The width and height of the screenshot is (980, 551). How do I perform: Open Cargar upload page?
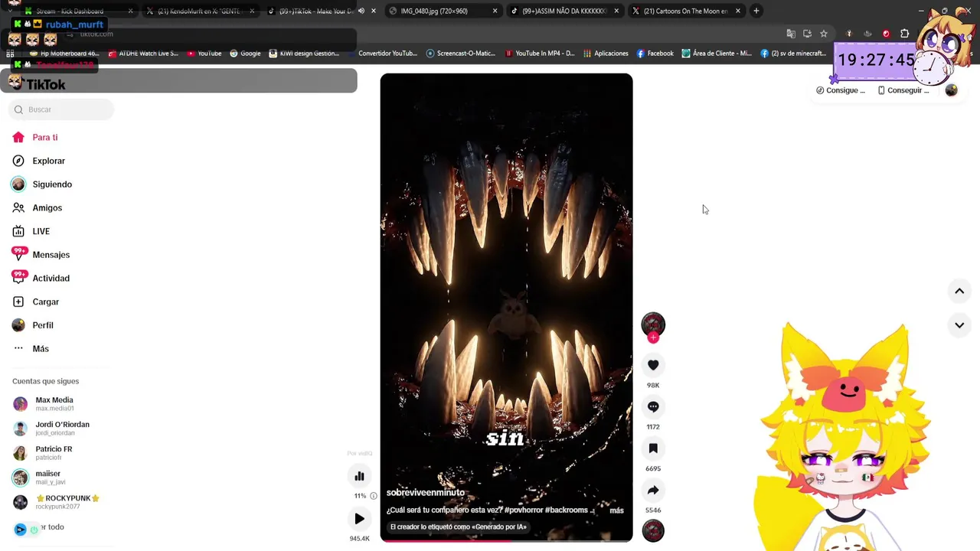tap(35, 302)
